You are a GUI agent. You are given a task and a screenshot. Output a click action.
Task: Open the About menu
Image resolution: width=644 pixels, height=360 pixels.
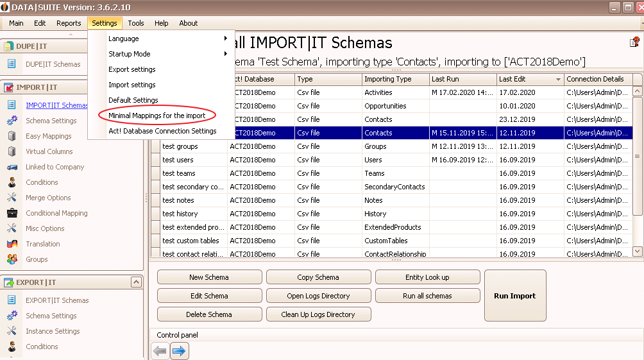(188, 23)
